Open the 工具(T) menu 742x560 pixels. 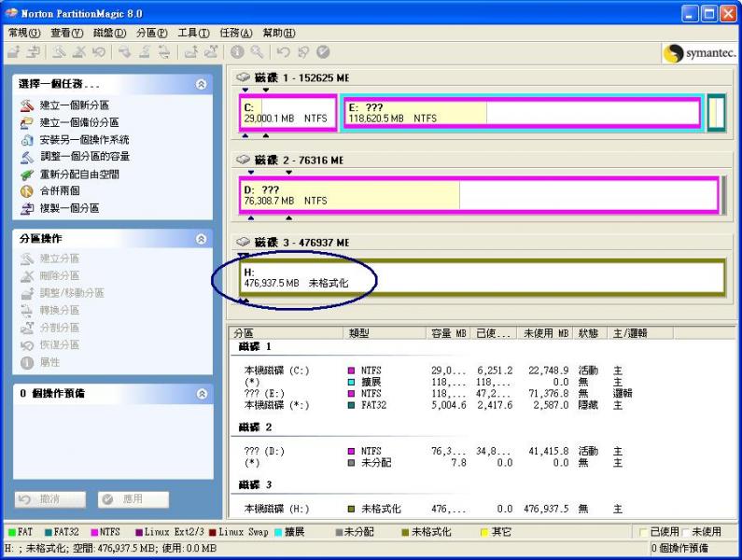(193, 33)
